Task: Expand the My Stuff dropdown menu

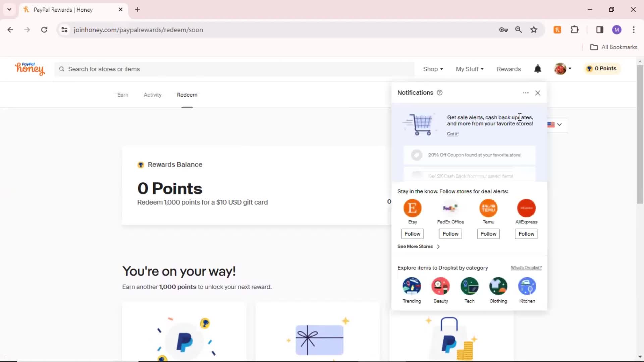Action: tap(470, 69)
